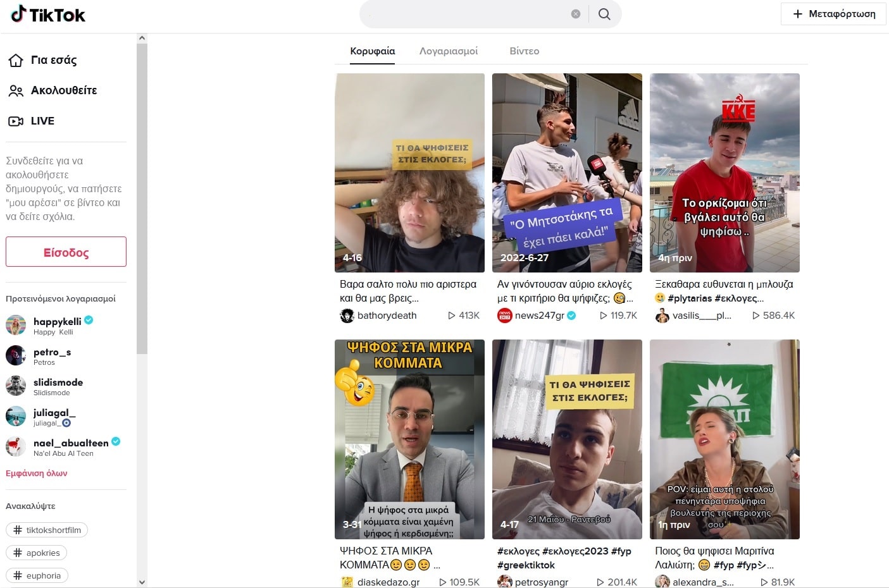Open juliagal_ avatar
This screenshot has width=889, height=588.
16,416
